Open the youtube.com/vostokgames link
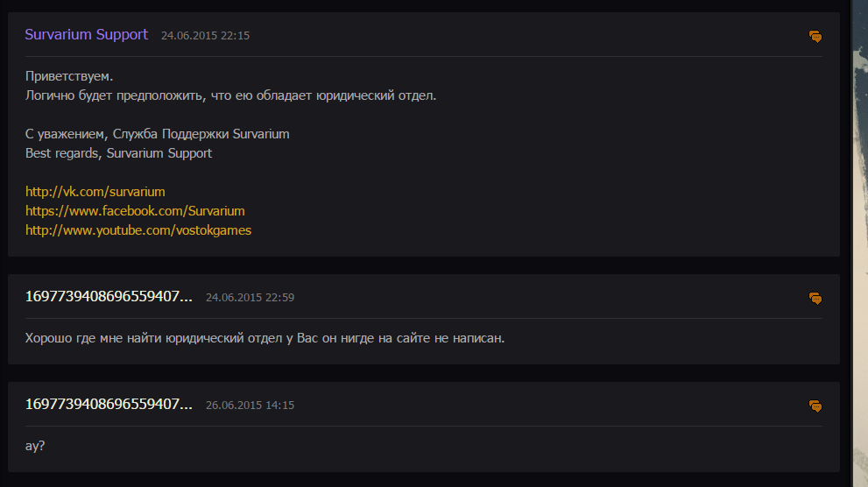 click(138, 230)
